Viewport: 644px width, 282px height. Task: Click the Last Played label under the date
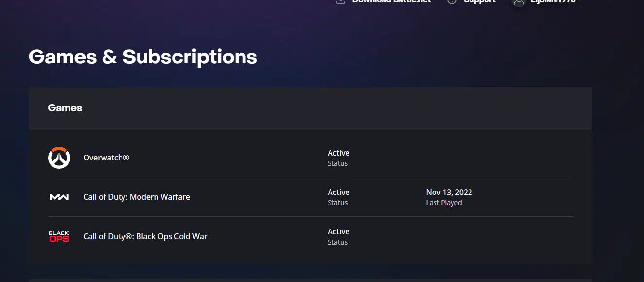pos(444,203)
